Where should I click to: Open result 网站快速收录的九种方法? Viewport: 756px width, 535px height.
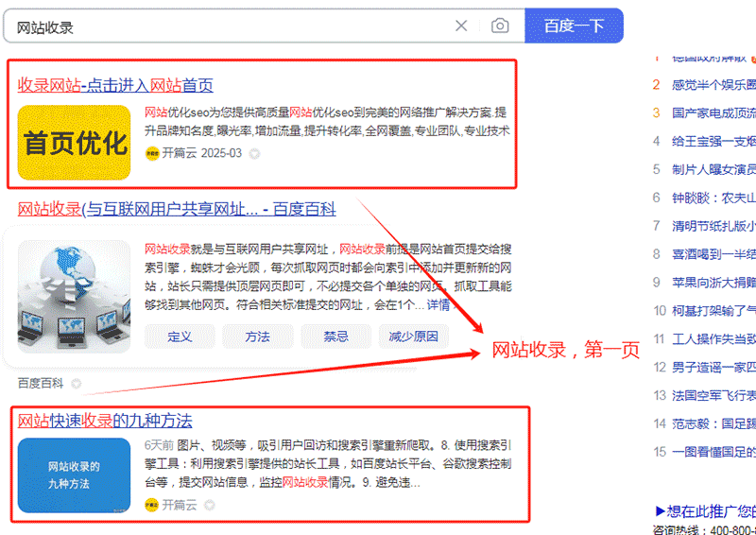point(105,422)
